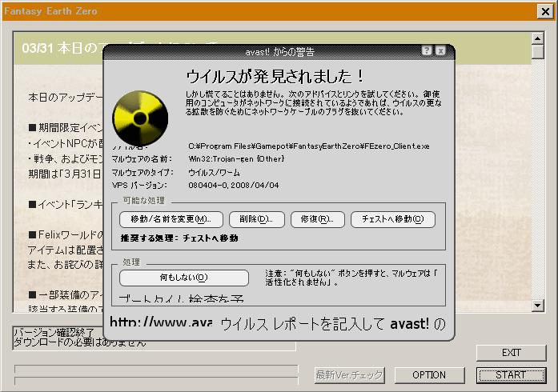Click 移動/名前を変更(M) button
The height and width of the screenshot is (392, 558).
point(171,219)
